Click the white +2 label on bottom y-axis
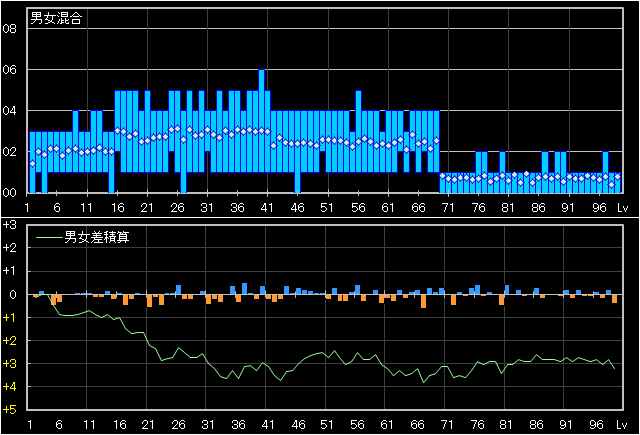The image size is (640, 435). click(9, 248)
